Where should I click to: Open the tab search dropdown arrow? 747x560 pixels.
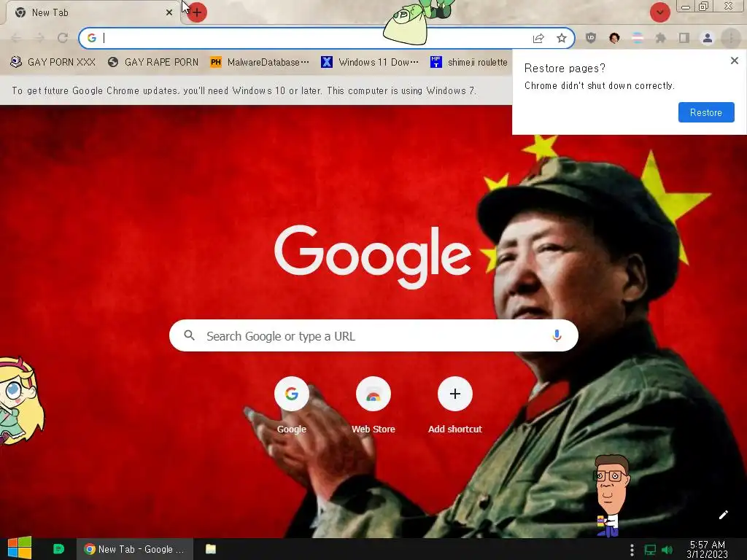click(659, 12)
